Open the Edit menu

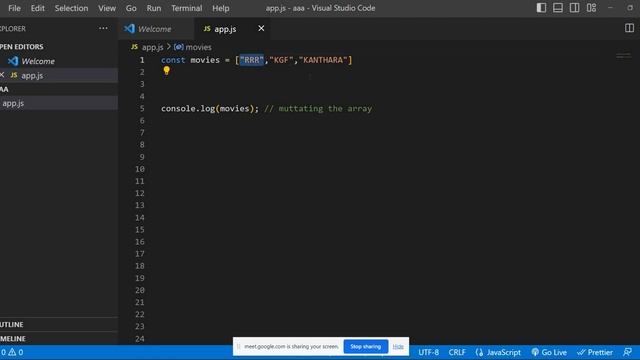pyautogui.click(x=38, y=8)
